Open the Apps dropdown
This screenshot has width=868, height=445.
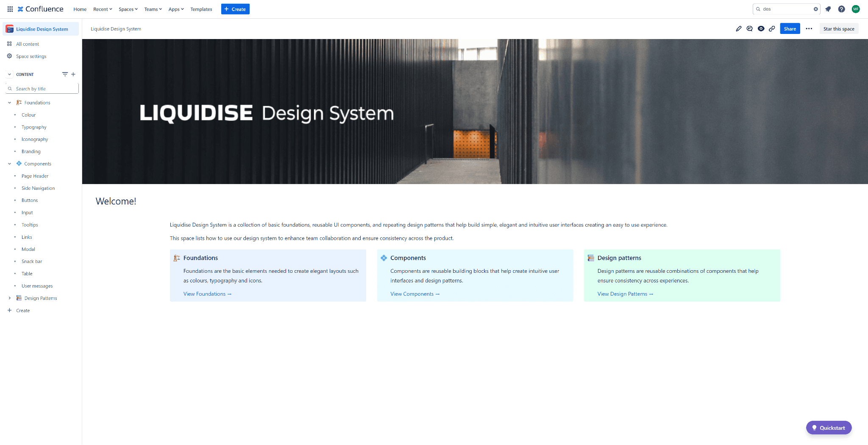176,9
